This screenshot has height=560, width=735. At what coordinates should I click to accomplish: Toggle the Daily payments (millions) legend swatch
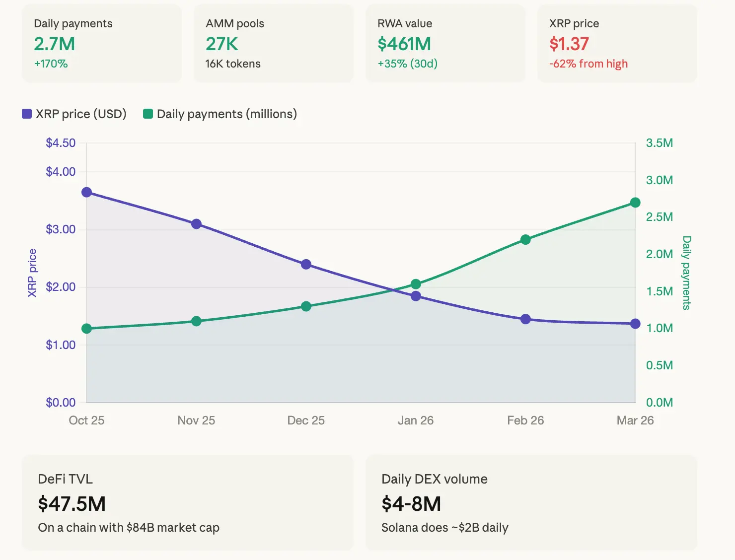click(147, 114)
